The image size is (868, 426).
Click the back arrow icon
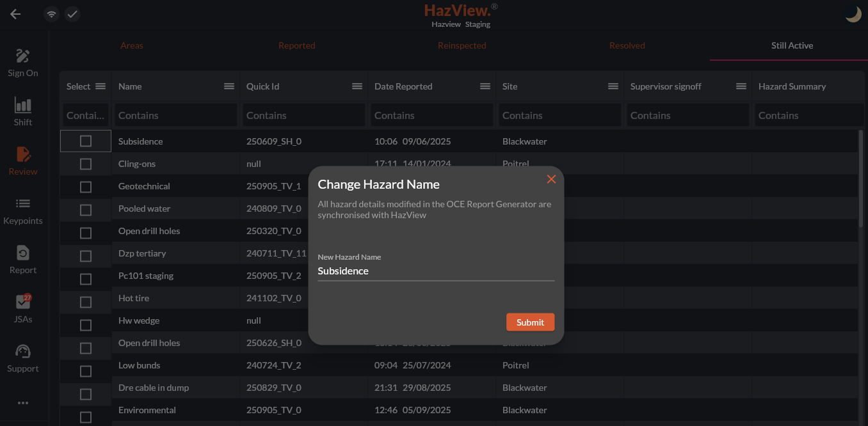coord(15,14)
